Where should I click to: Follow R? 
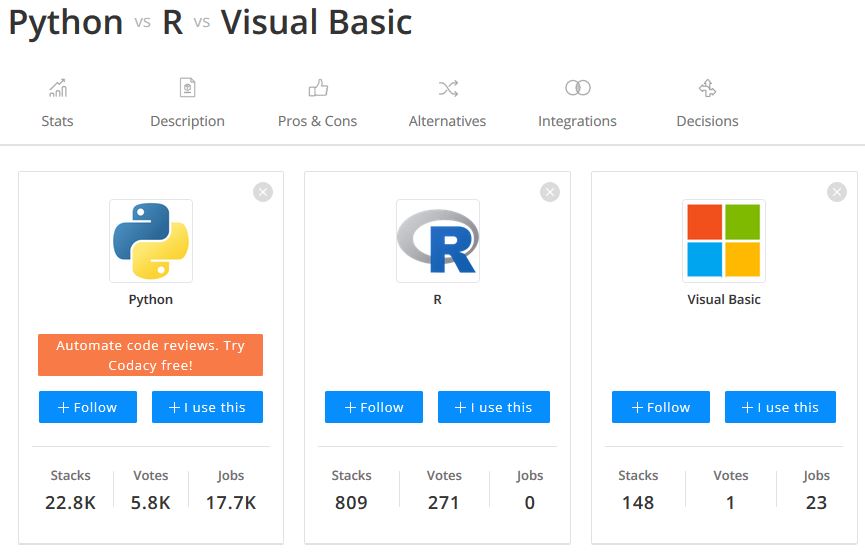point(374,407)
